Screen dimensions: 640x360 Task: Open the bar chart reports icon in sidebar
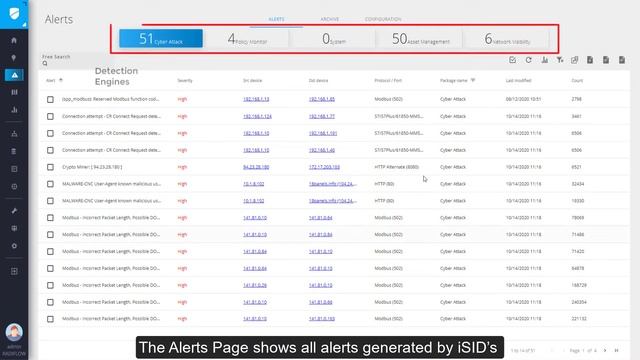14,110
